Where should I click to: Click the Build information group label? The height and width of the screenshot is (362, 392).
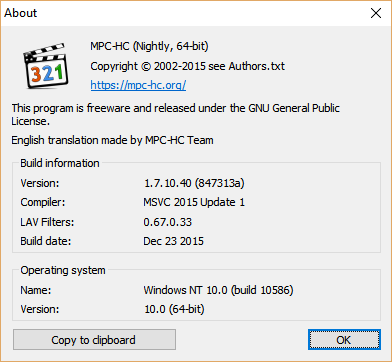pos(60,163)
